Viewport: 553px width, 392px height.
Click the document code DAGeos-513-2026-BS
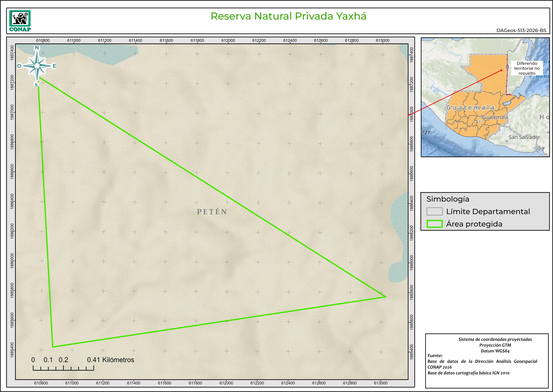tap(521, 31)
